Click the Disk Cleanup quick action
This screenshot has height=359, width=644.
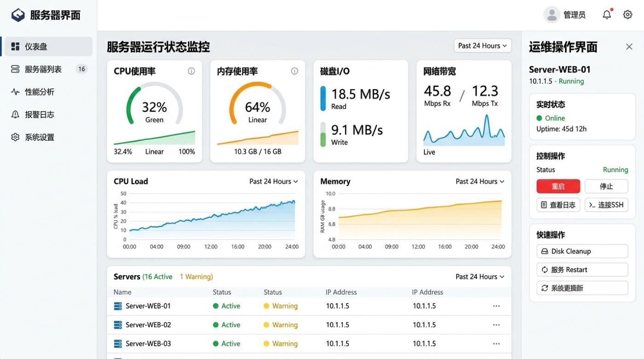click(x=582, y=251)
